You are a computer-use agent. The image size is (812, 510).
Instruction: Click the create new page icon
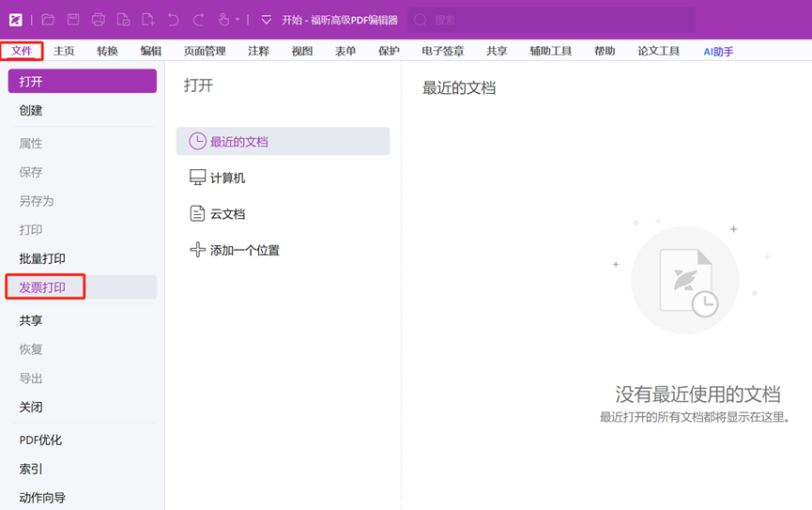click(x=147, y=20)
